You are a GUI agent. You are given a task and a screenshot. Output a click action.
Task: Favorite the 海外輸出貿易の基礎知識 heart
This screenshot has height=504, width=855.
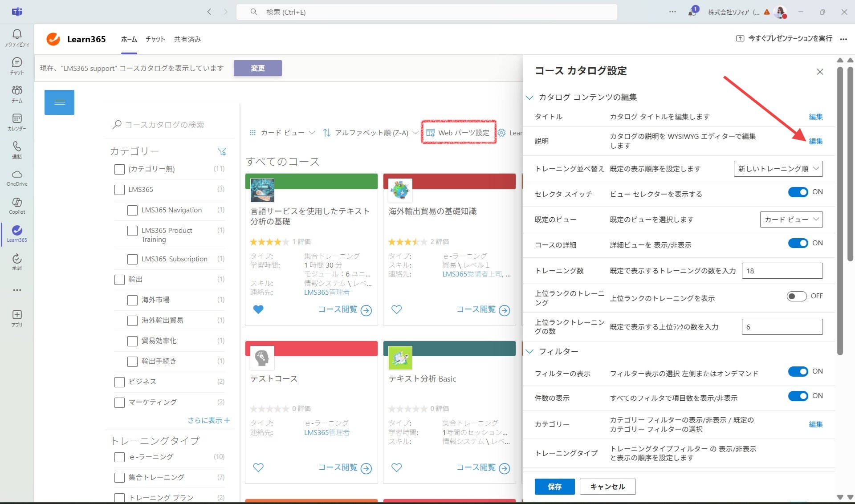pos(396,309)
